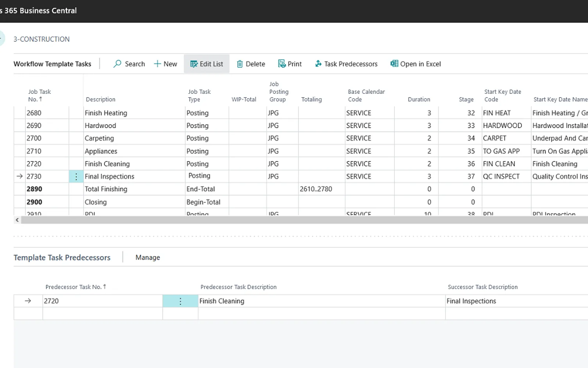Click the Posting field of Final Inspections row
588x368 pixels.
click(x=207, y=176)
